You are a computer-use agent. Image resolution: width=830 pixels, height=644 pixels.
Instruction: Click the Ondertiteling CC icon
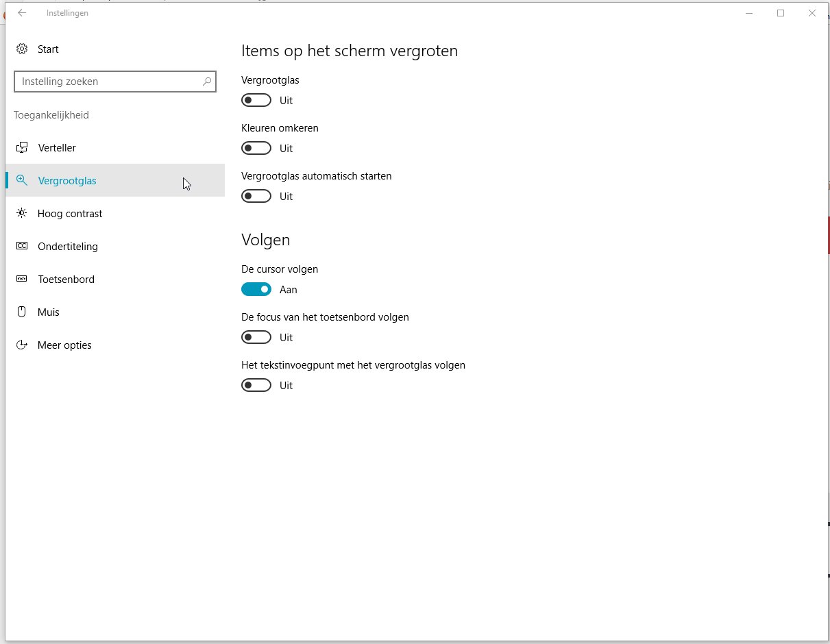click(22, 247)
